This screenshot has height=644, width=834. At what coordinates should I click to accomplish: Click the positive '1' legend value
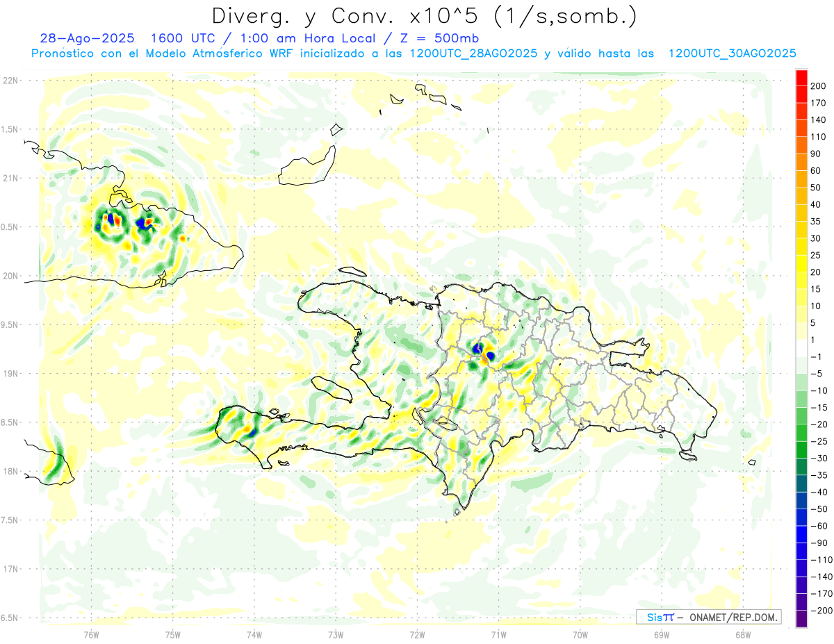(813, 340)
